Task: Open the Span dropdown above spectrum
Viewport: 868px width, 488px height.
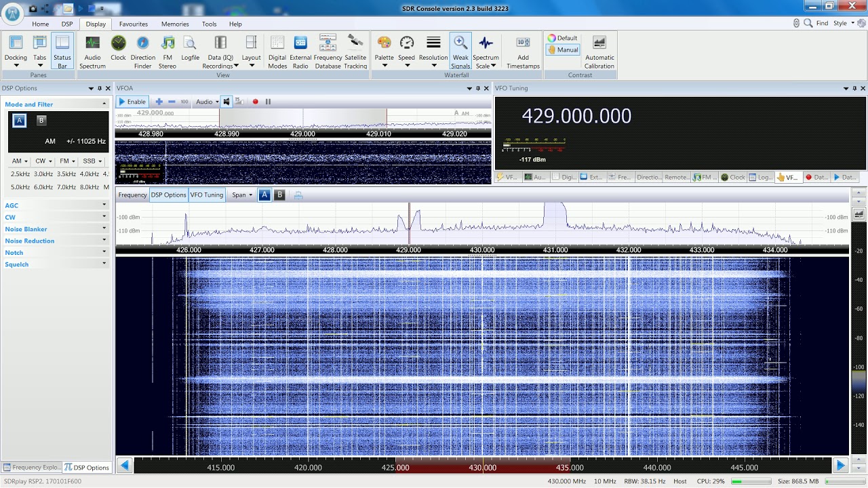Action: pos(242,195)
